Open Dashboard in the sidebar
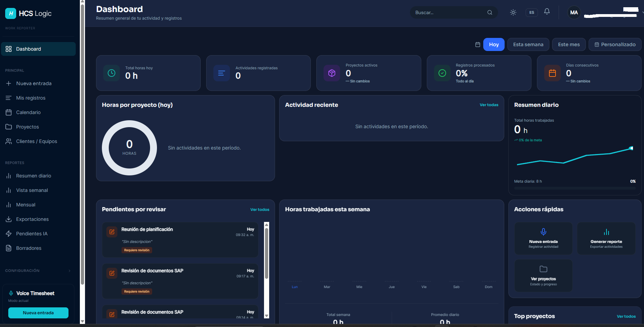Image resolution: width=644 pixels, height=327 pixels. coord(38,49)
